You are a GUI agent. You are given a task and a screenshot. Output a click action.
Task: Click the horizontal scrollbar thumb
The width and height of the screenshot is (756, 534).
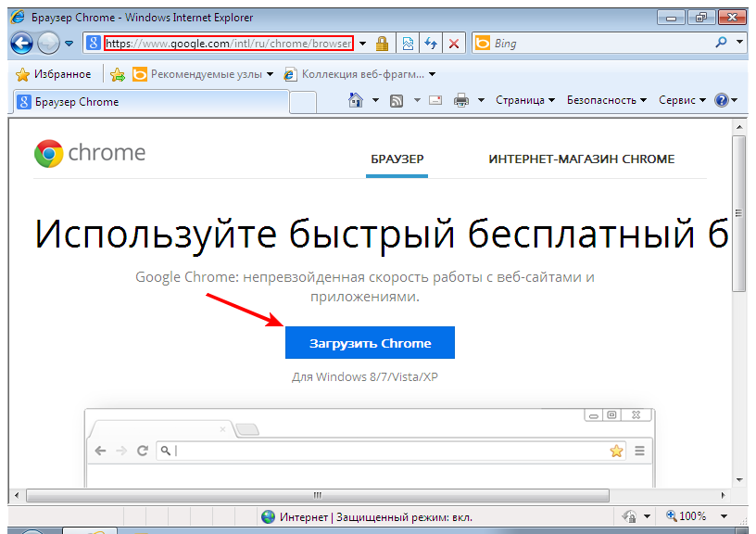(317, 495)
